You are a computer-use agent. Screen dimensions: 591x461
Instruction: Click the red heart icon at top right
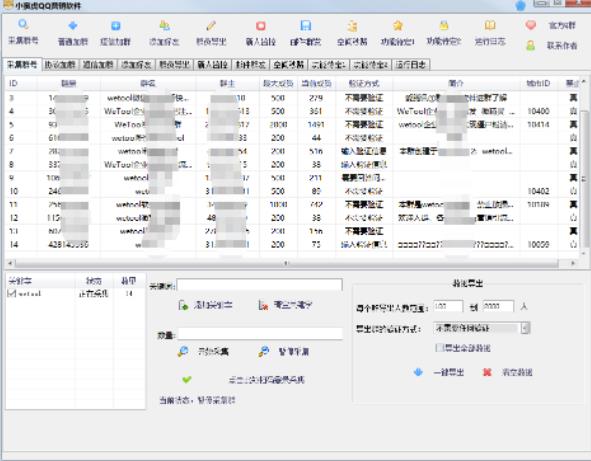click(x=531, y=25)
